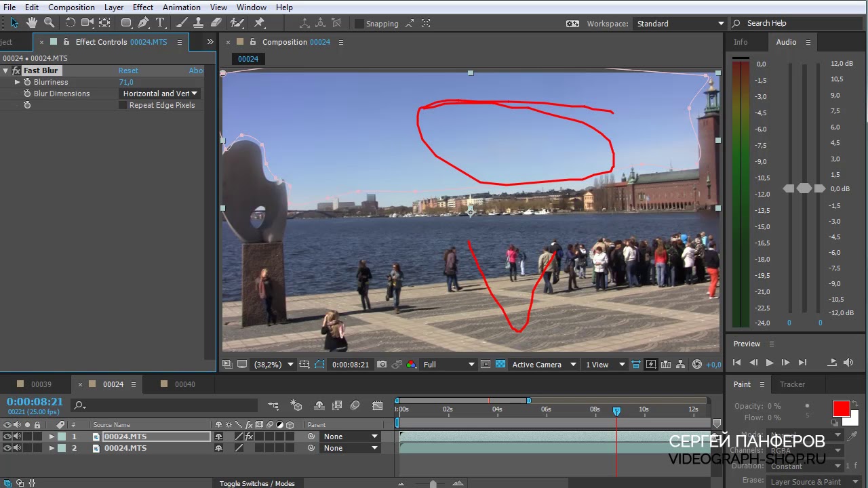Select the Selection arrow tool
Screen dimensions: 868x488
pyautogui.click(x=14, y=23)
